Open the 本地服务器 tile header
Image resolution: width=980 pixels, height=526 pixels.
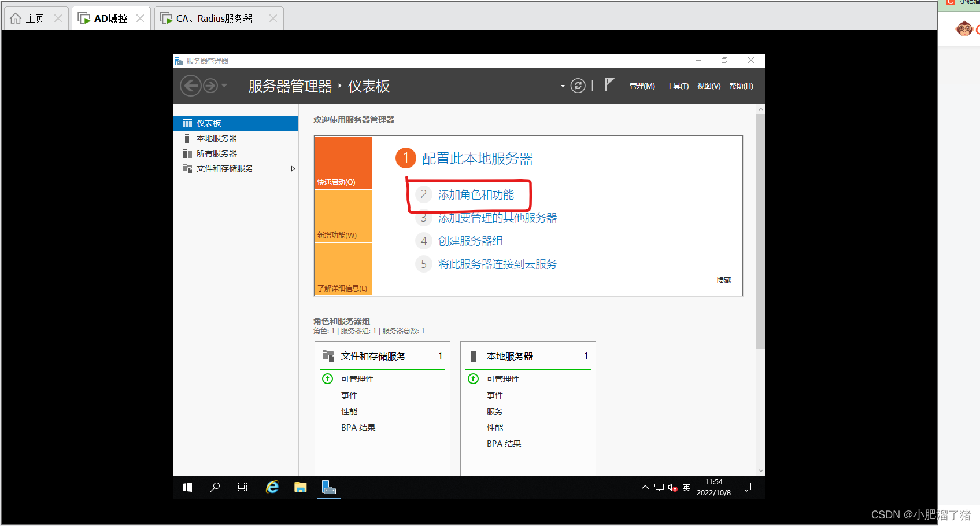[x=528, y=356]
